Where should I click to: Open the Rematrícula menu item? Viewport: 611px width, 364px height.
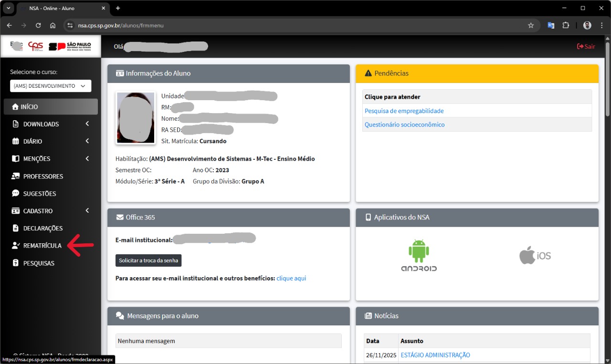(x=42, y=246)
